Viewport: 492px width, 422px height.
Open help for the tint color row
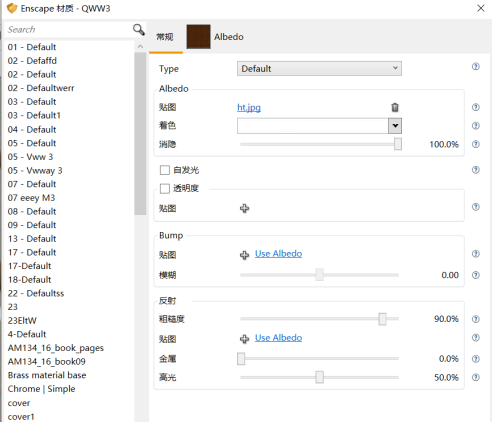click(476, 126)
